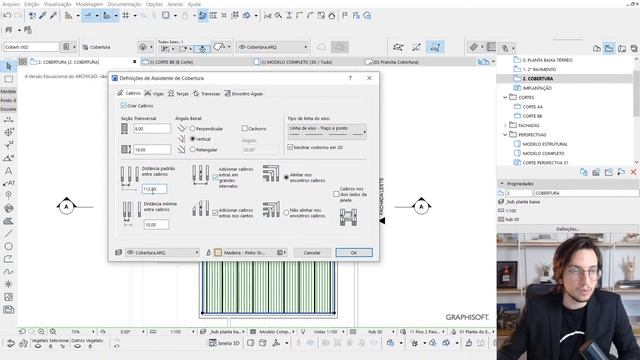
Task: Click the OK button in dialog
Action: (x=354, y=253)
